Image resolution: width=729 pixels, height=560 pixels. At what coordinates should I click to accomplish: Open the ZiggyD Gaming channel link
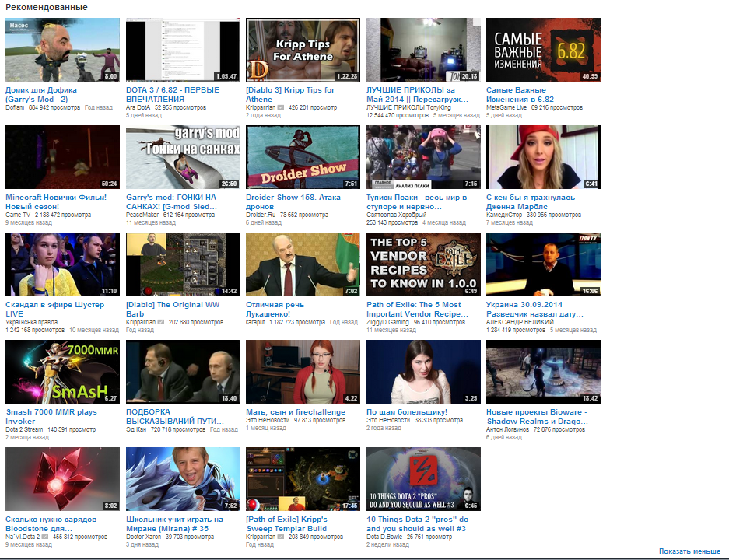(387, 322)
